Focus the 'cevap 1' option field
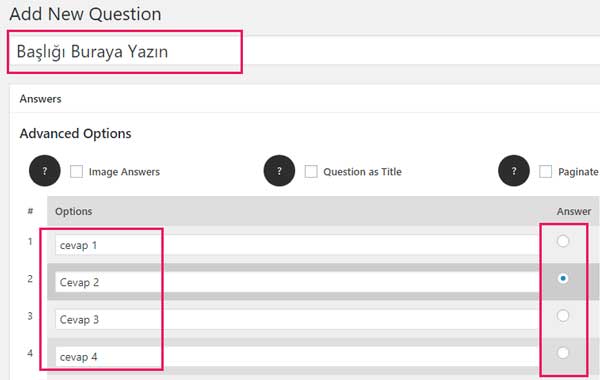The image size is (600, 380). coord(297,245)
